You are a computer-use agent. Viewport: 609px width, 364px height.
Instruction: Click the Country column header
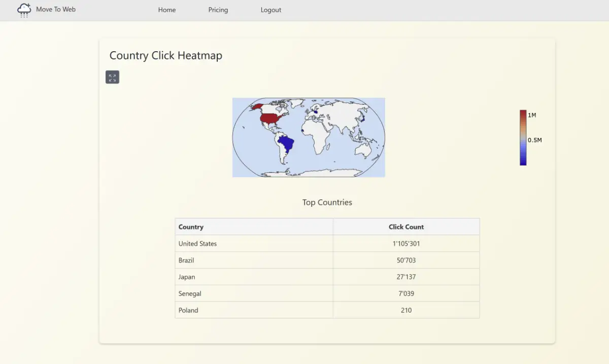click(191, 227)
